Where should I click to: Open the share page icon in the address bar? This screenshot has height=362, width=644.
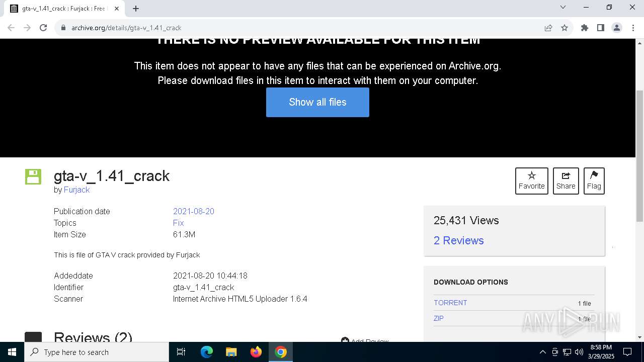[x=548, y=28]
